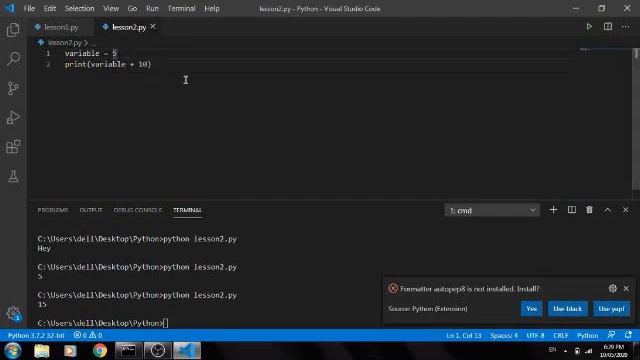The image size is (640, 360).
Task: Switch to the lesson1.py tab
Action: point(61,27)
